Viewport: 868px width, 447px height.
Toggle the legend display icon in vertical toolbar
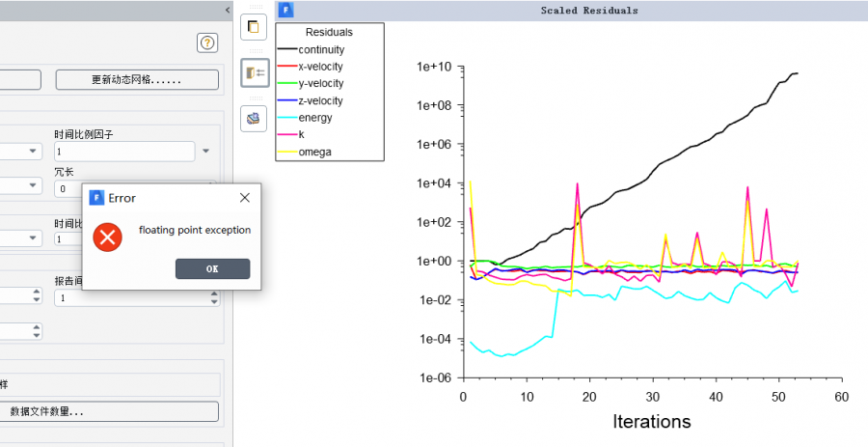pos(254,72)
